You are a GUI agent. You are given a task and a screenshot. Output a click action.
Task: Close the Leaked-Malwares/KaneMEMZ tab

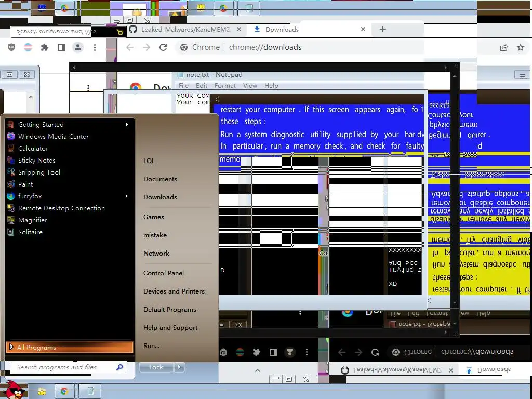click(x=239, y=29)
